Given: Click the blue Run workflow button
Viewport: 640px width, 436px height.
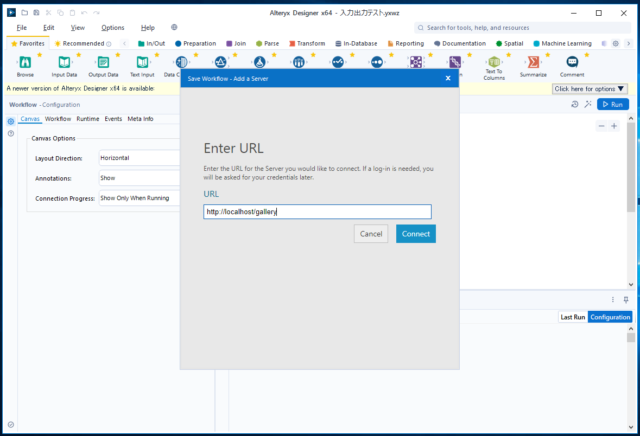Looking at the screenshot, I should 613,105.
